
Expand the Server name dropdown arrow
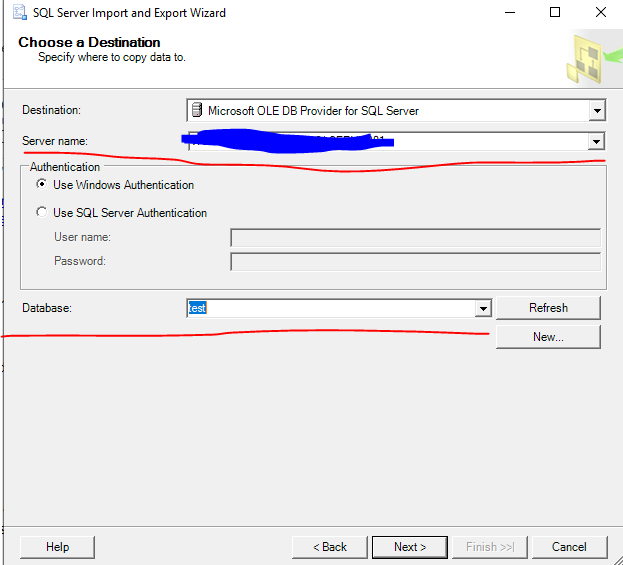point(596,141)
